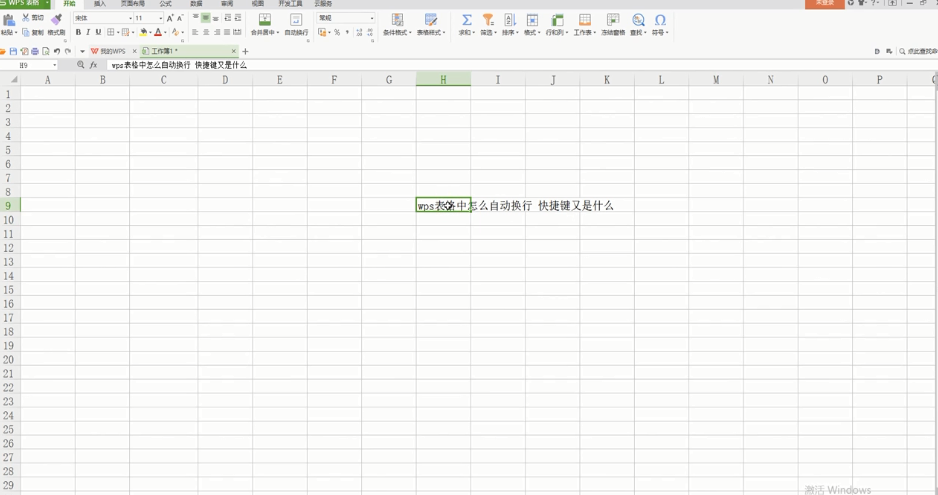
Task: Center text horizontally in cell
Action: 206,32
